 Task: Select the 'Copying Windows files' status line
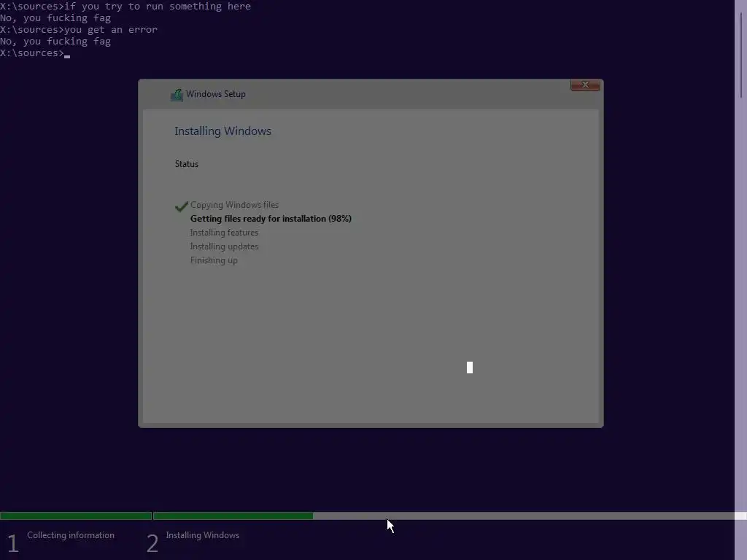(x=234, y=205)
